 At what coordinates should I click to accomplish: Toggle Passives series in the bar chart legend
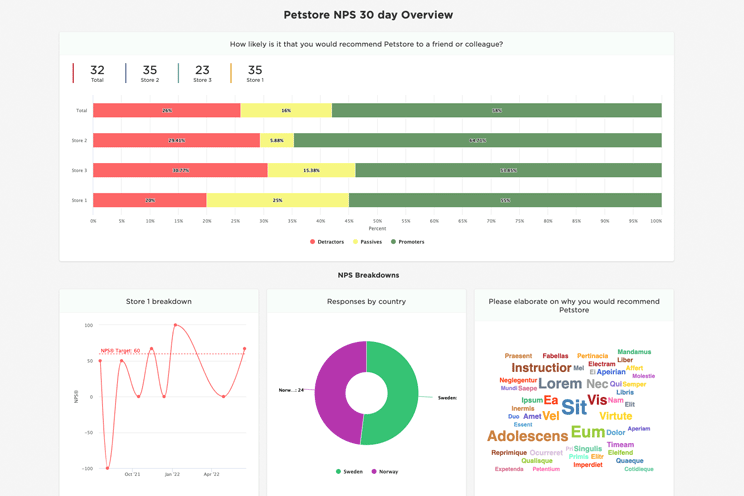367,242
